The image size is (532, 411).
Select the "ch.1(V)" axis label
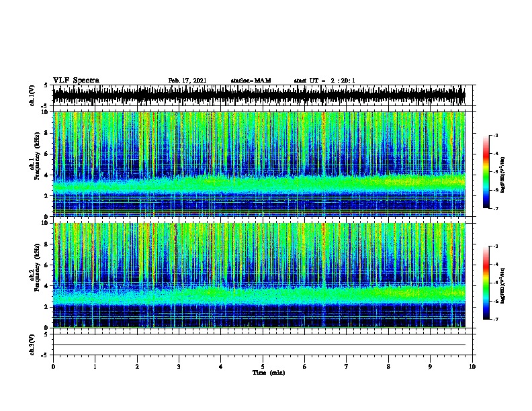click(x=32, y=95)
